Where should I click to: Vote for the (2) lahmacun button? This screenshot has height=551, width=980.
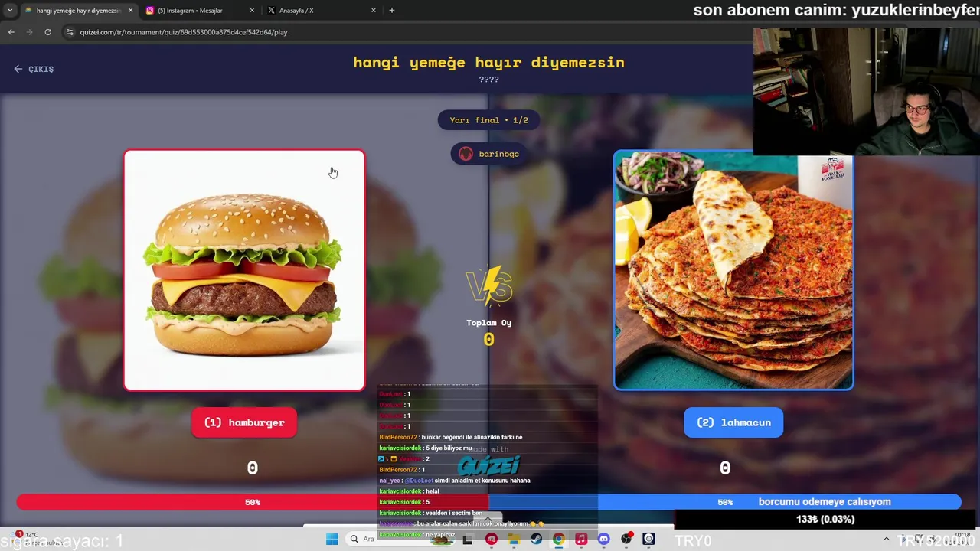pos(733,422)
